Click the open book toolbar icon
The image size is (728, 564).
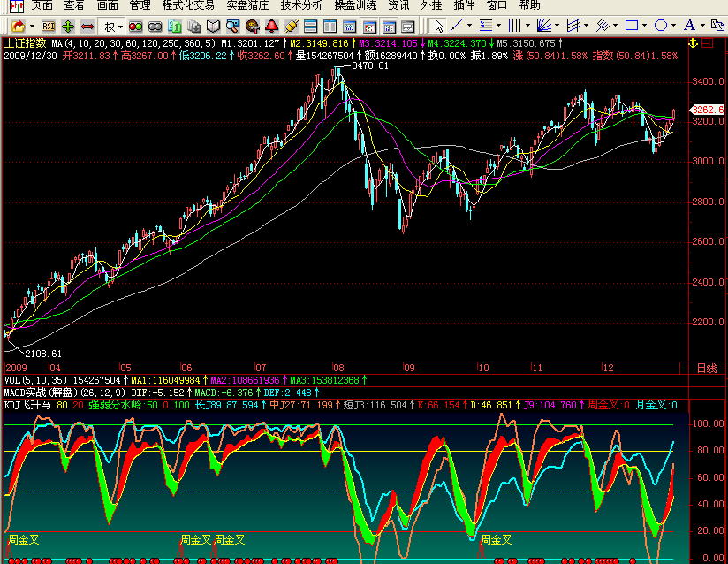(x=213, y=26)
